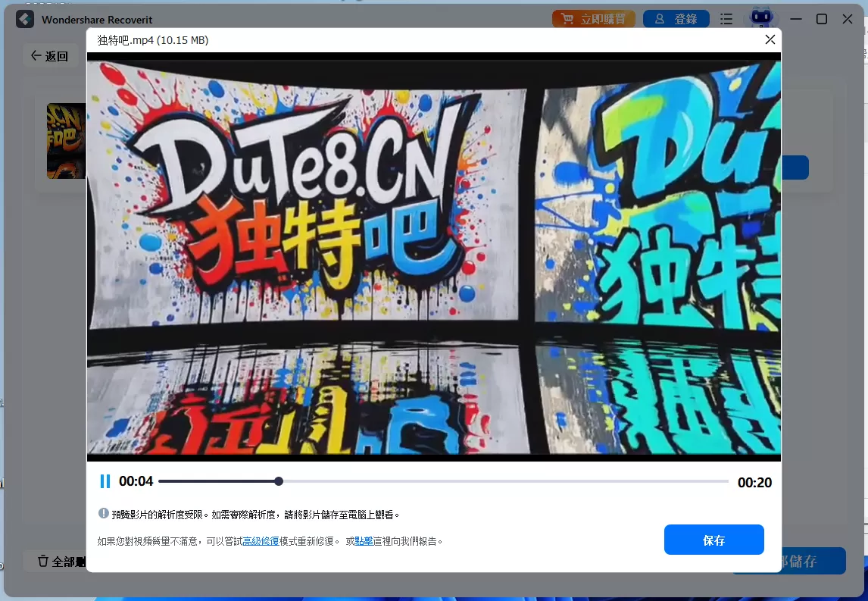
Task: Click the 登錄 login button
Action: (x=676, y=18)
